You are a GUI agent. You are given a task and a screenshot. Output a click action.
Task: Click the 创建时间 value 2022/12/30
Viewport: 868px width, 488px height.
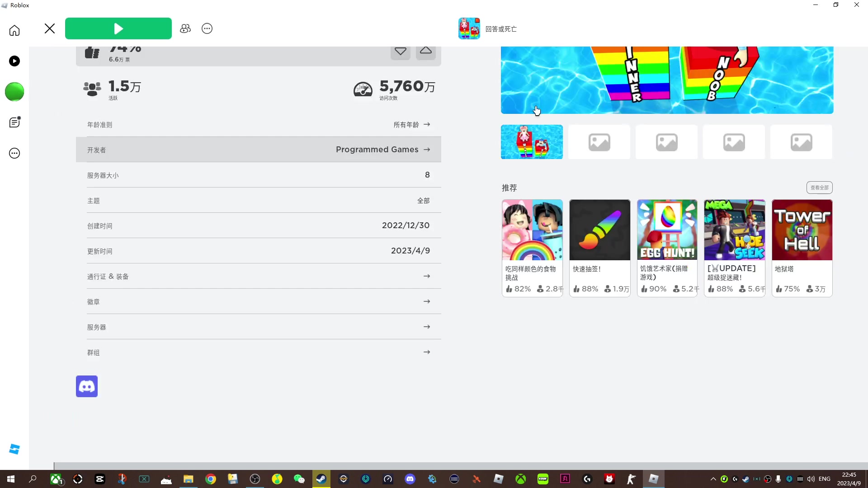tap(406, 225)
